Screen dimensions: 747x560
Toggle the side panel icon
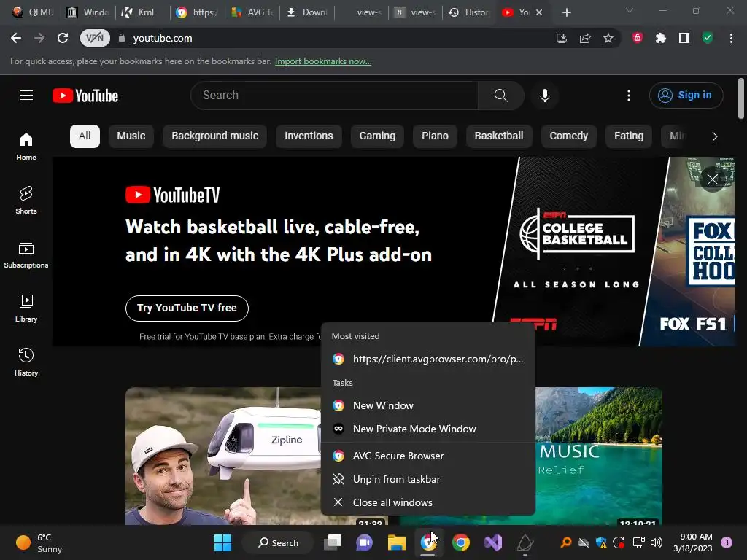coord(684,38)
